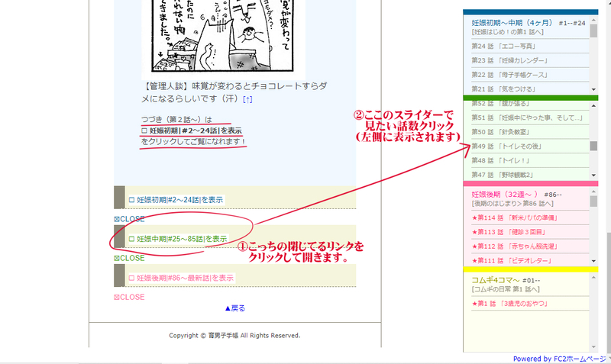The image size is (611, 364).
Task: Open 第51話「妊娠中にやった事、そして...」
Action: (527, 118)
